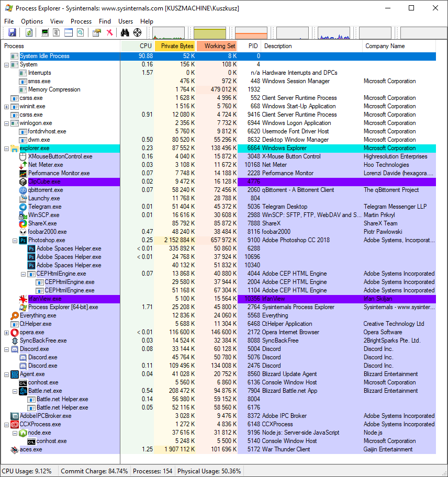
Task: Collapse the explorer.exe tree node
Action: [x=6, y=149]
